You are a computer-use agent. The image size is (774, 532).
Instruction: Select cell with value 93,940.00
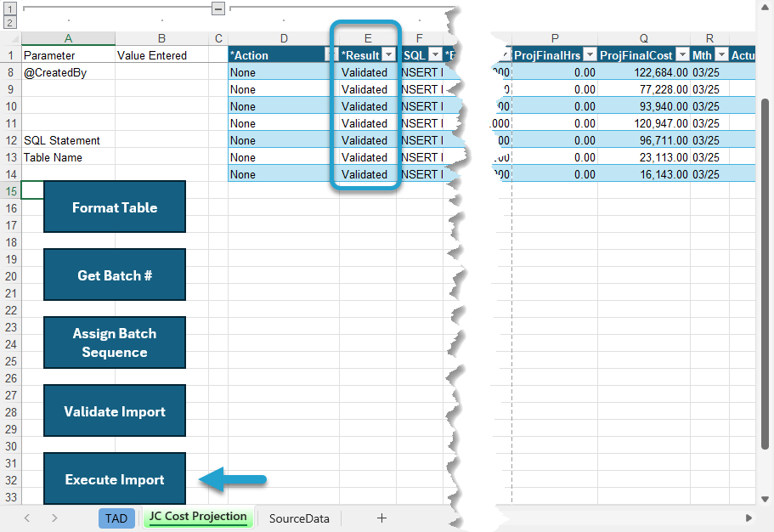(644, 107)
